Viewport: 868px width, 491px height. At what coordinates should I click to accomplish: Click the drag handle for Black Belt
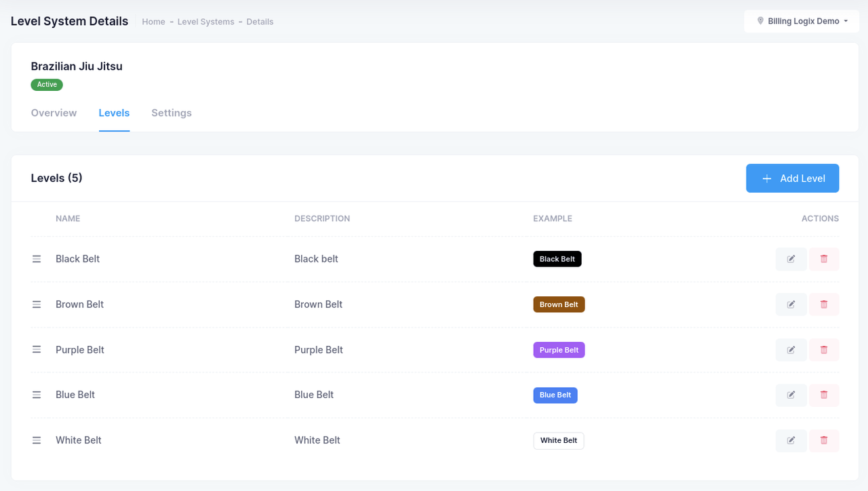pyautogui.click(x=37, y=259)
